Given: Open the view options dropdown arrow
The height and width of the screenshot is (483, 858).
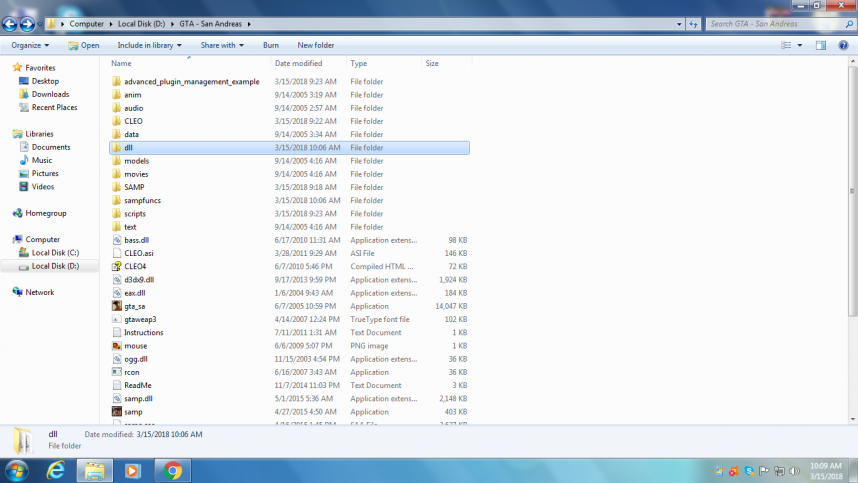Looking at the screenshot, I should click(x=800, y=45).
